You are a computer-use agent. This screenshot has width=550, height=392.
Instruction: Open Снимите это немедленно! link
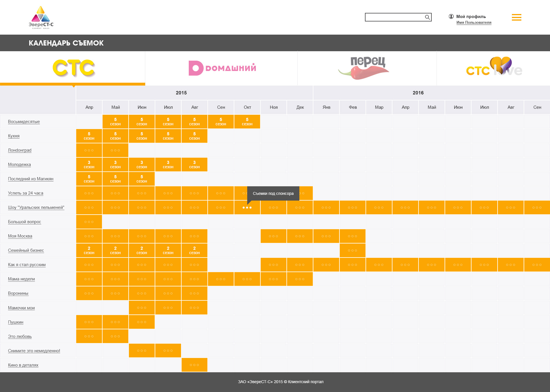(x=34, y=351)
